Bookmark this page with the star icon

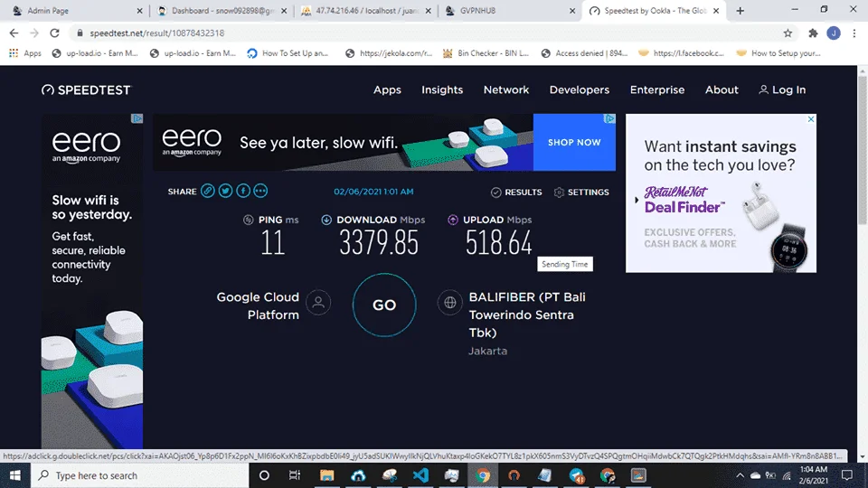pos(788,33)
